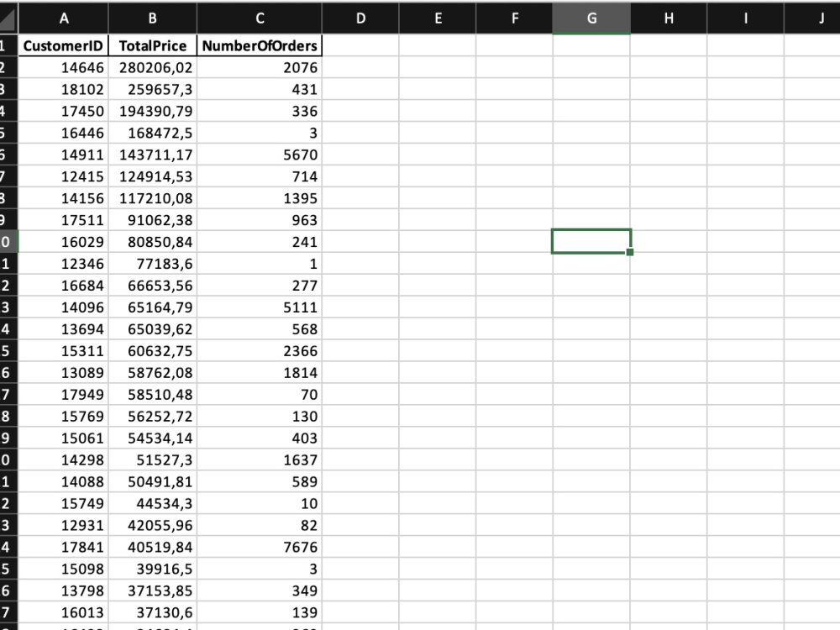This screenshot has width=840, height=630.
Task: Select cell with CustomerID 16029
Action: click(x=63, y=242)
